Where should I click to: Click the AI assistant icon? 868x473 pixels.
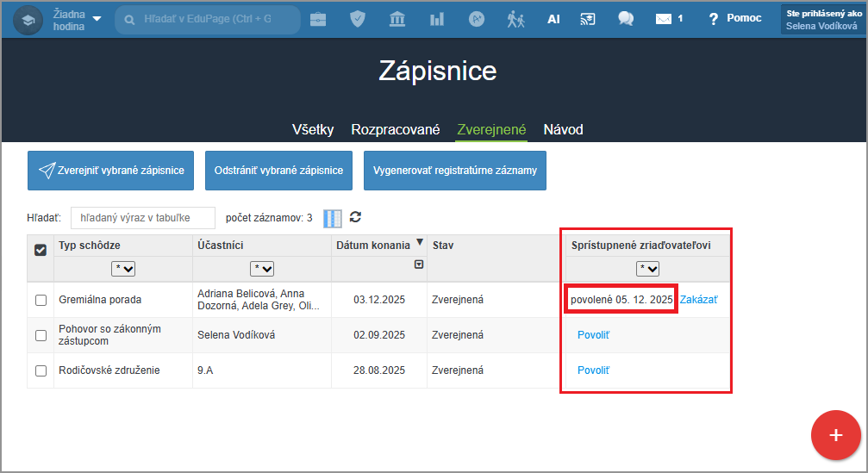[553, 19]
